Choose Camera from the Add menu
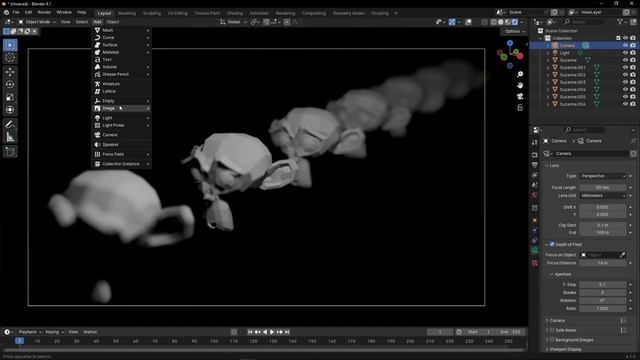This screenshot has height=360, width=640. [122, 135]
